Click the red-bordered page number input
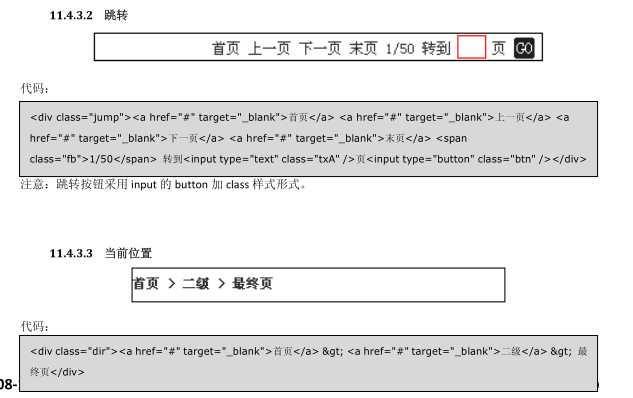Viewport: 633px width, 398px height. (471, 47)
